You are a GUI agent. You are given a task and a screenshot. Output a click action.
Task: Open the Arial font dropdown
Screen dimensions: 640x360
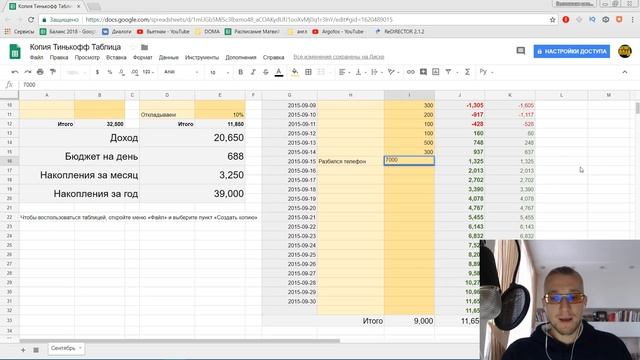click(181, 72)
